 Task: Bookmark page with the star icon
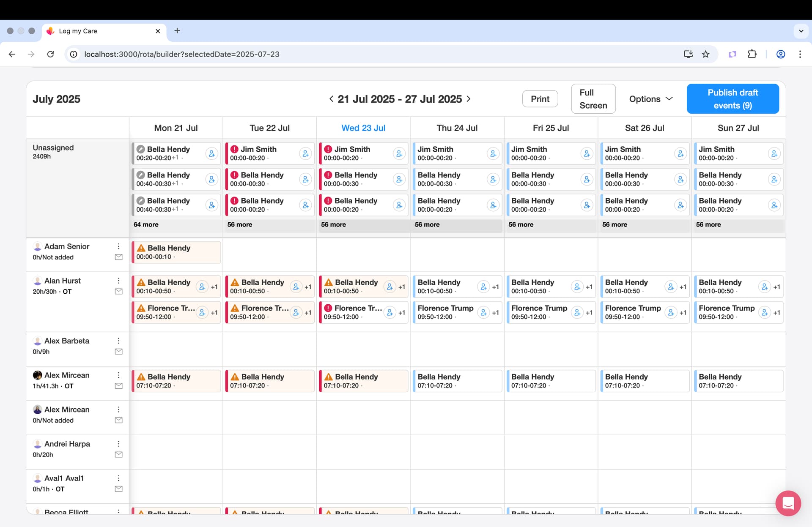click(x=705, y=54)
